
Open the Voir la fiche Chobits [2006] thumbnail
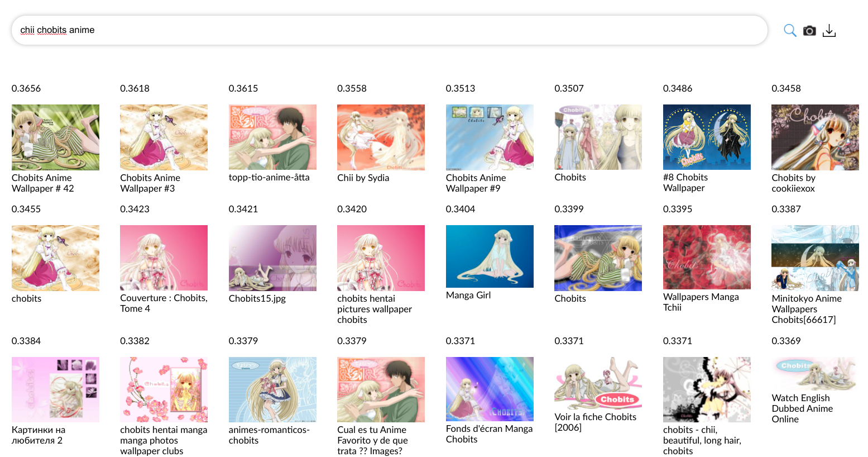(x=598, y=383)
